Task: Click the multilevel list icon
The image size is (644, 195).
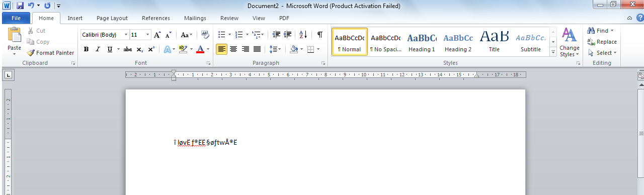Action: point(256,35)
